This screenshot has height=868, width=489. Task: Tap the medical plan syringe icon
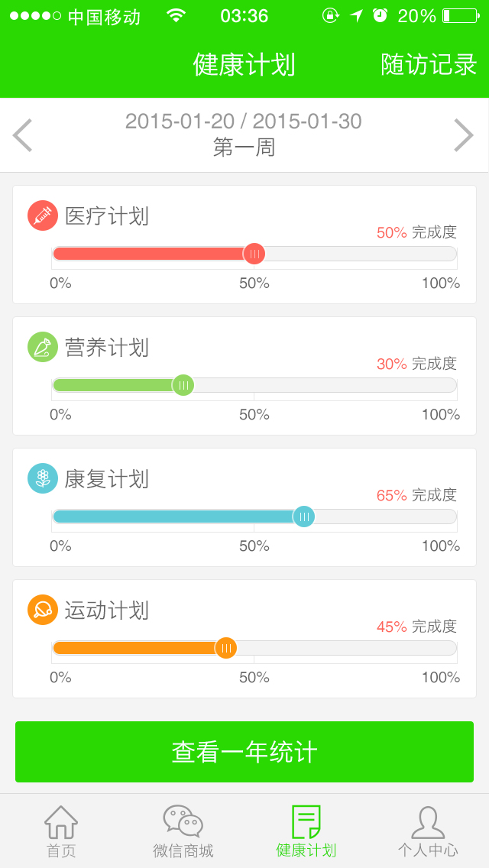point(43,215)
